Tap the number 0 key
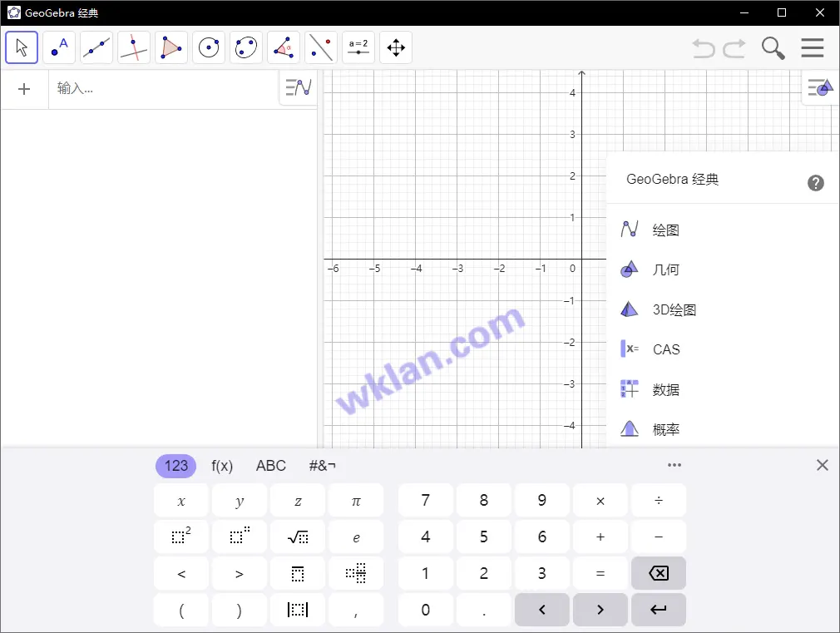 (x=425, y=610)
